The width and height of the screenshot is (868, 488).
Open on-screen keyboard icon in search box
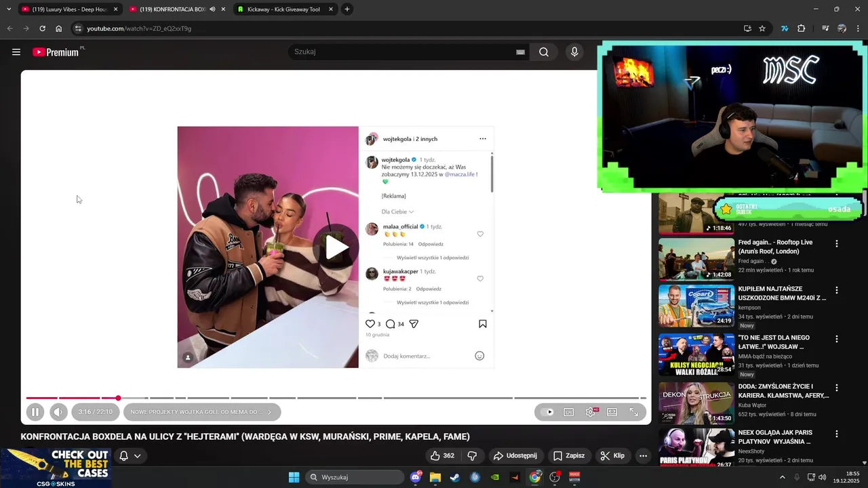pyautogui.click(x=520, y=52)
